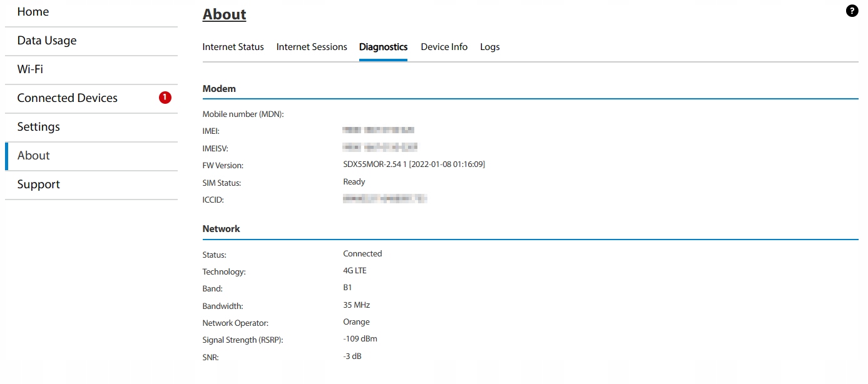Image resolution: width=868 pixels, height=384 pixels.
Task: Click the About page heading
Action: point(224,14)
